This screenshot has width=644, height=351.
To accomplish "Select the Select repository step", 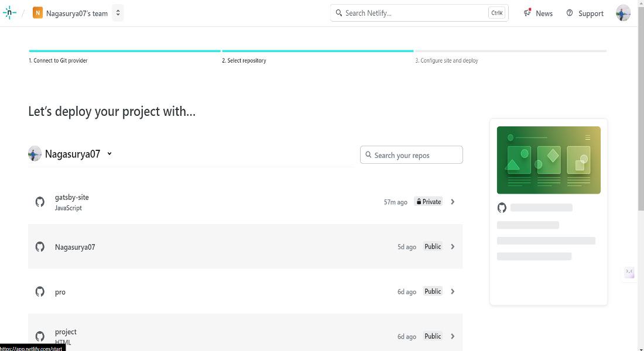I will click(244, 60).
